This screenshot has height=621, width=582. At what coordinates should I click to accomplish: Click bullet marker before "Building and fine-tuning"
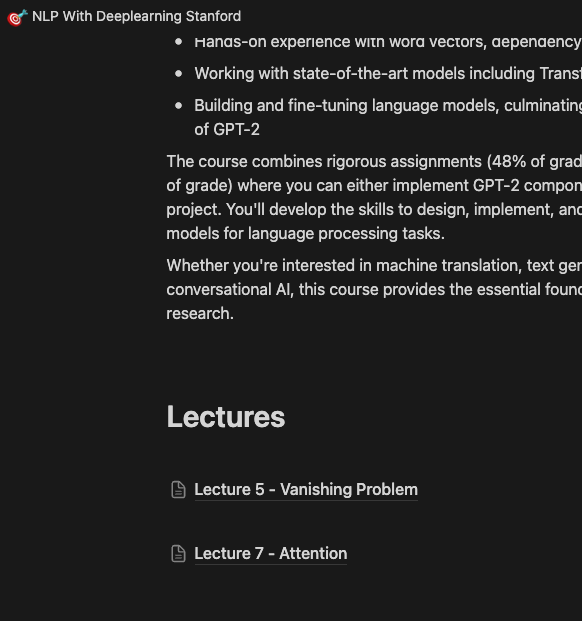tap(179, 106)
